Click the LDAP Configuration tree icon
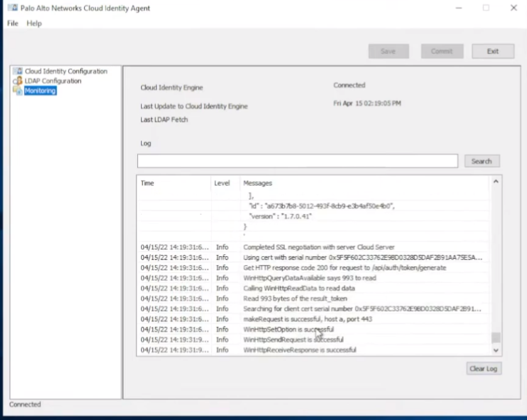 [17, 81]
